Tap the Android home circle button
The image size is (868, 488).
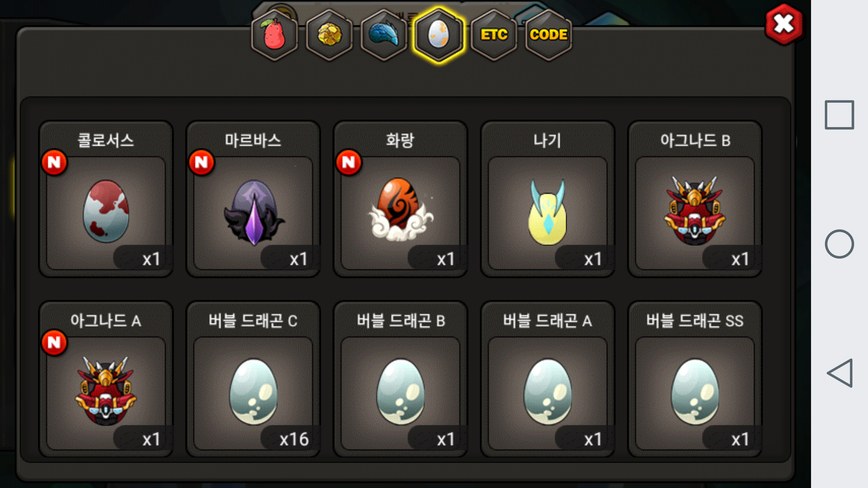pyautogui.click(x=839, y=244)
